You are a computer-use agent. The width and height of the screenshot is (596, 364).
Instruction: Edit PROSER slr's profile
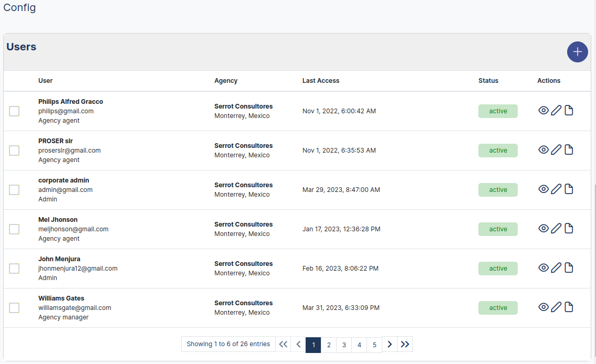pos(556,149)
